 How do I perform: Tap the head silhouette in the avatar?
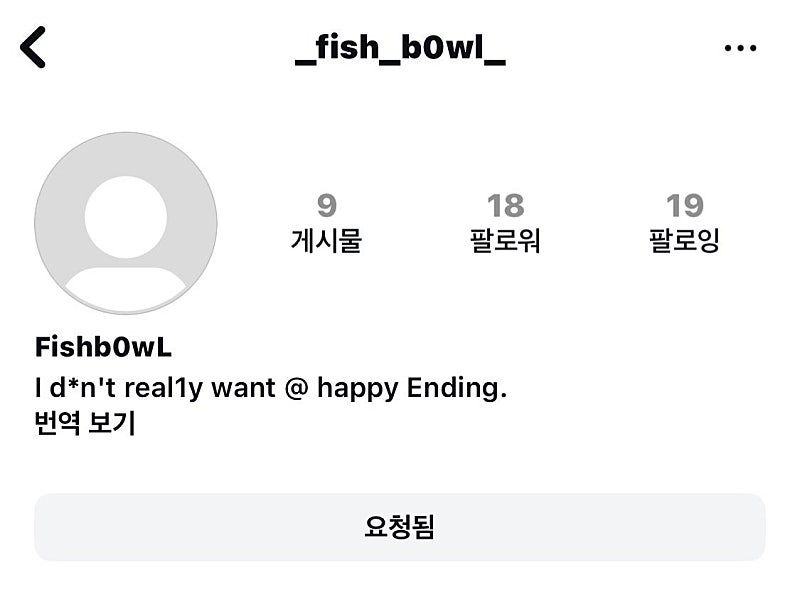pos(126,216)
